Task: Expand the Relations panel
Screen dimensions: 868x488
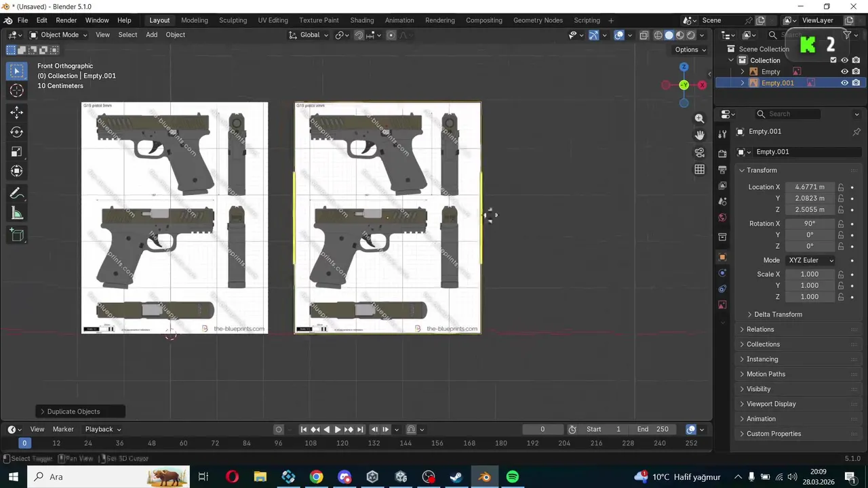Action: click(760, 329)
